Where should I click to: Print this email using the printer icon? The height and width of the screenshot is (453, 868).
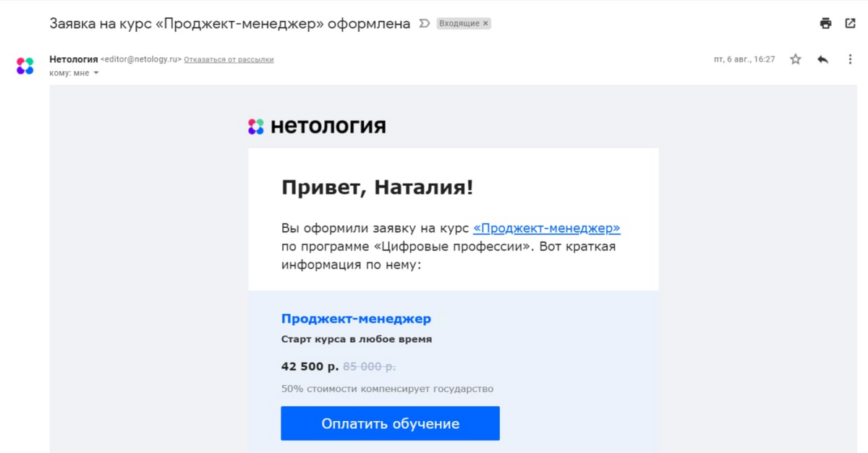(x=825, y=23)
